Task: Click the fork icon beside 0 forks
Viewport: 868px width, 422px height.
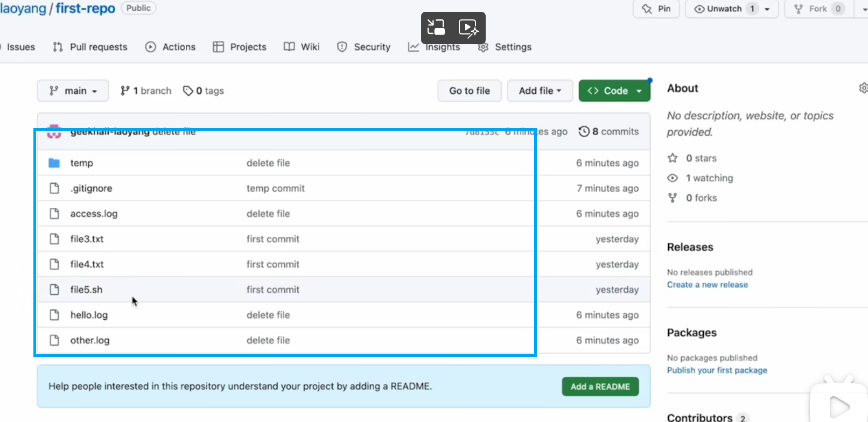Action: 673,198
